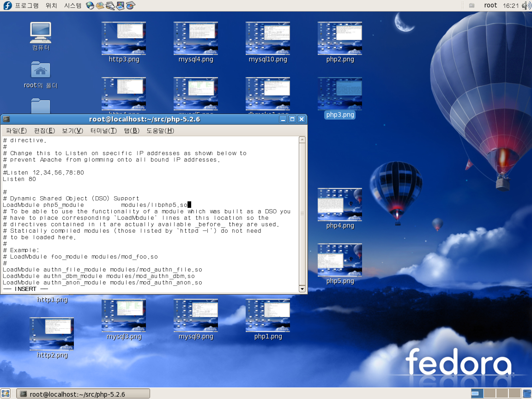Open the email client launcher icon
532x399 pixels.
pyautogui.click(x=100, y=6)
